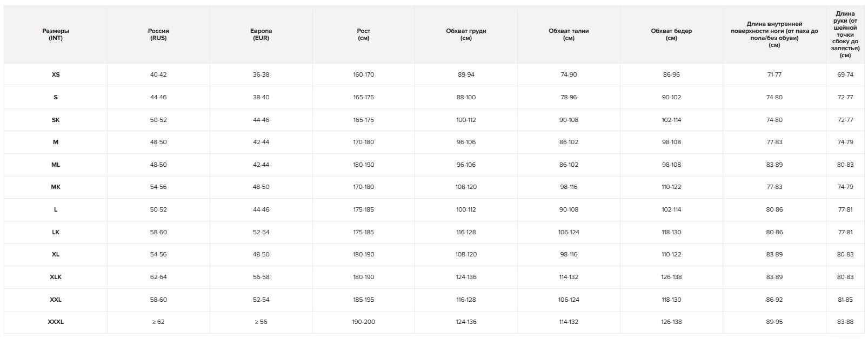Click the SK size row label
The image size is (868, 339).
pyautogui.click(x=56, y=120)
